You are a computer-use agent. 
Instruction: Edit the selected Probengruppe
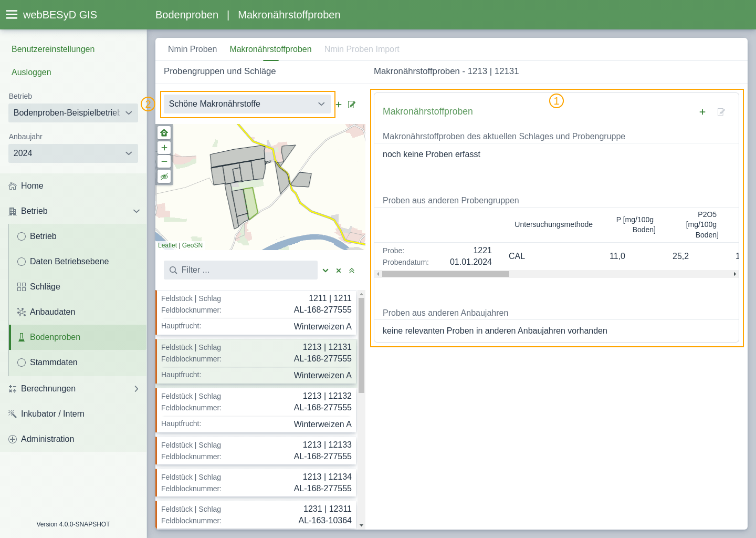pos(352,105)
